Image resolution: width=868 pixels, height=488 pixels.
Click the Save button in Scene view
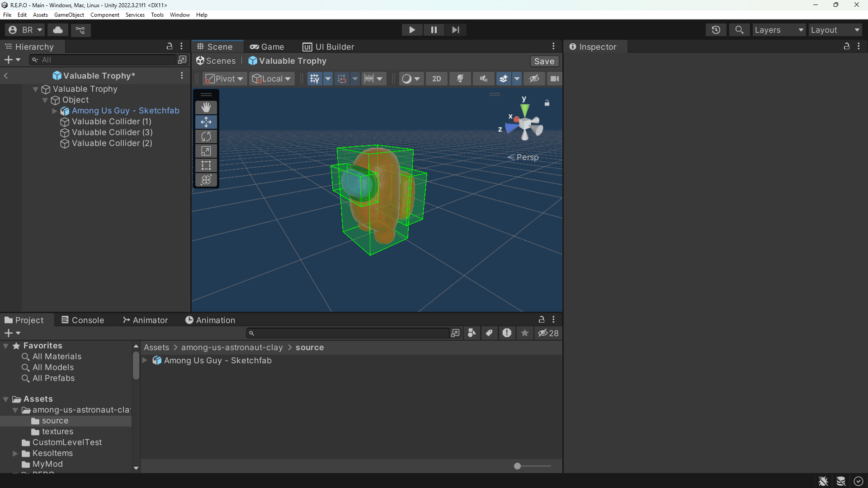click(544, 61)
